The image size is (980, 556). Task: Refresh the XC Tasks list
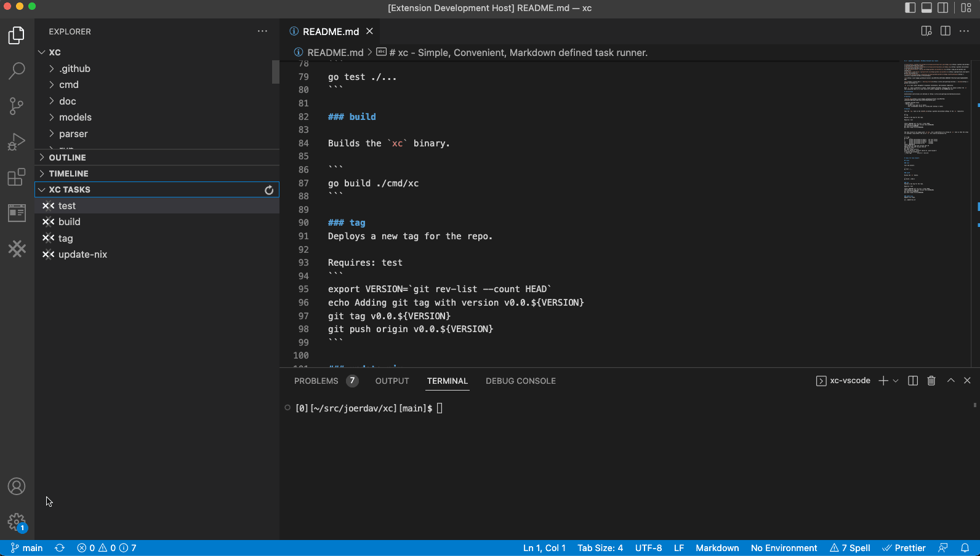click(269, 190)
